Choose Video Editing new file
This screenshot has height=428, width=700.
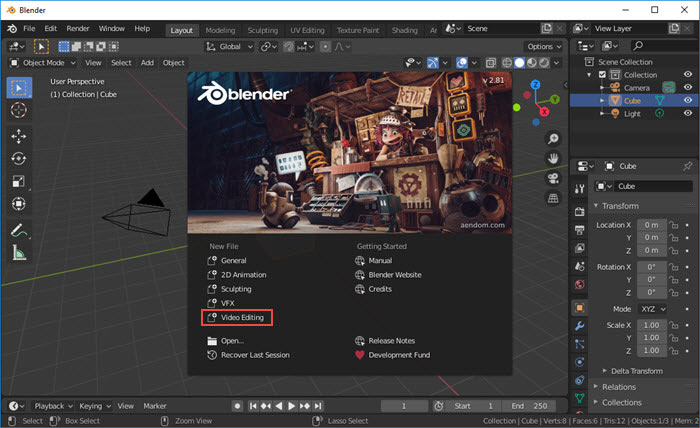click(242, 317)
